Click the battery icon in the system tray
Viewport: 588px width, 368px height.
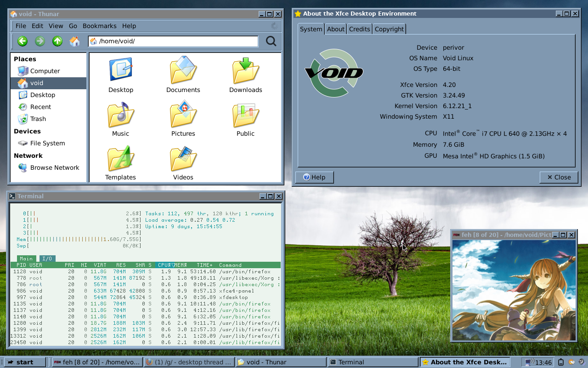click(560, 362)
